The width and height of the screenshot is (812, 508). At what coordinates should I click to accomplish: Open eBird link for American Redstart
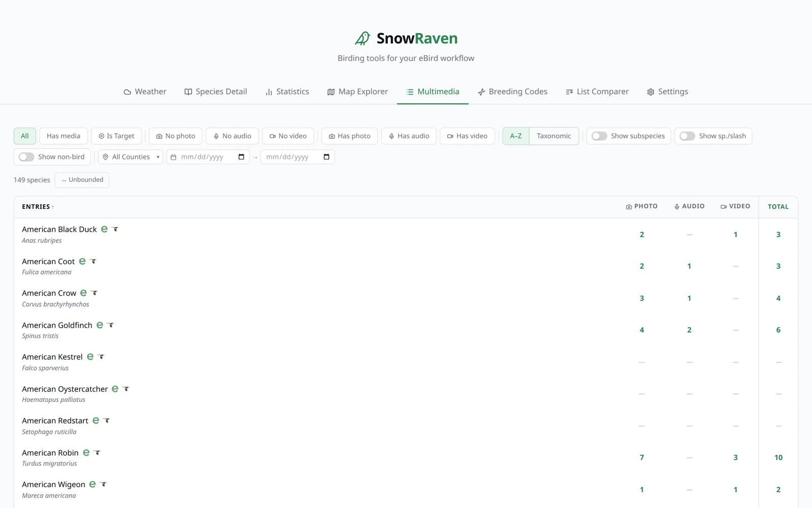point(96,421)
